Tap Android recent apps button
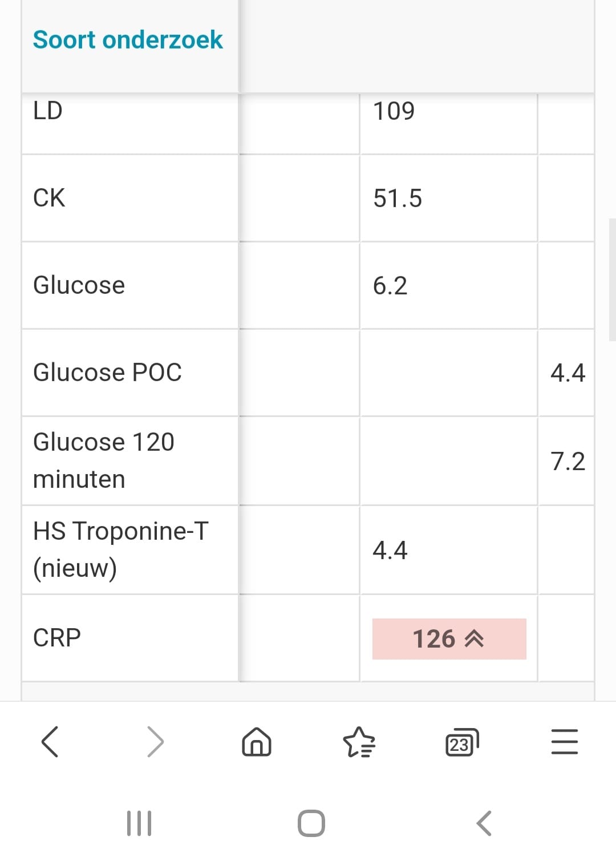 pos(139,823)
